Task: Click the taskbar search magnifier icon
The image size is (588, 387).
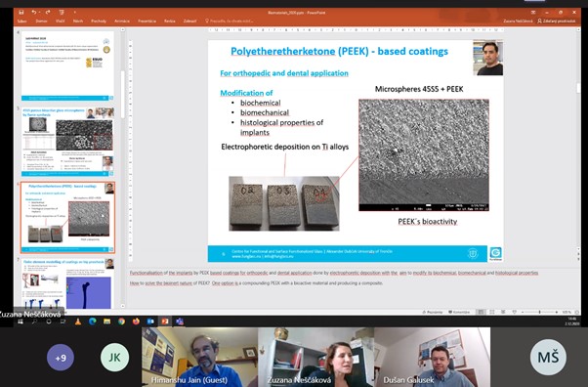Action: [x=34, y=322]
